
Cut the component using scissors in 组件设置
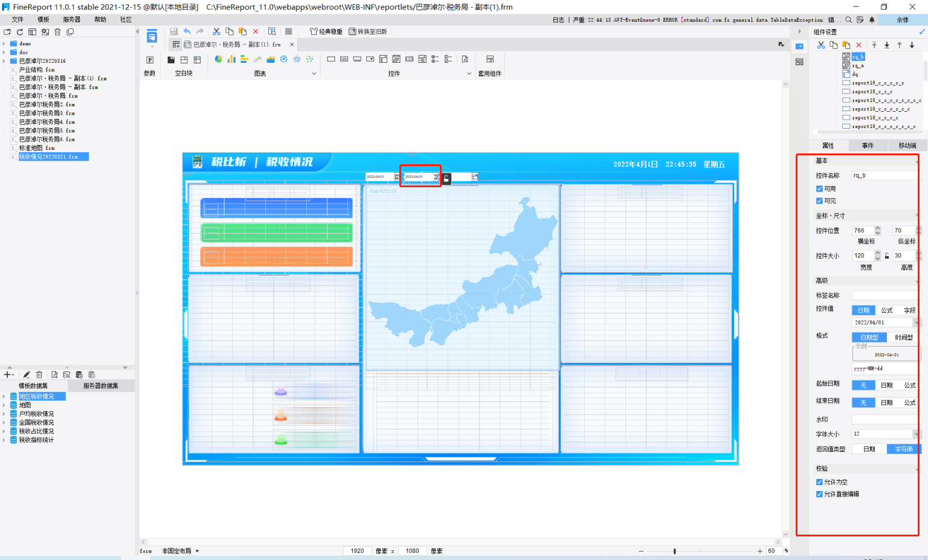821,45
